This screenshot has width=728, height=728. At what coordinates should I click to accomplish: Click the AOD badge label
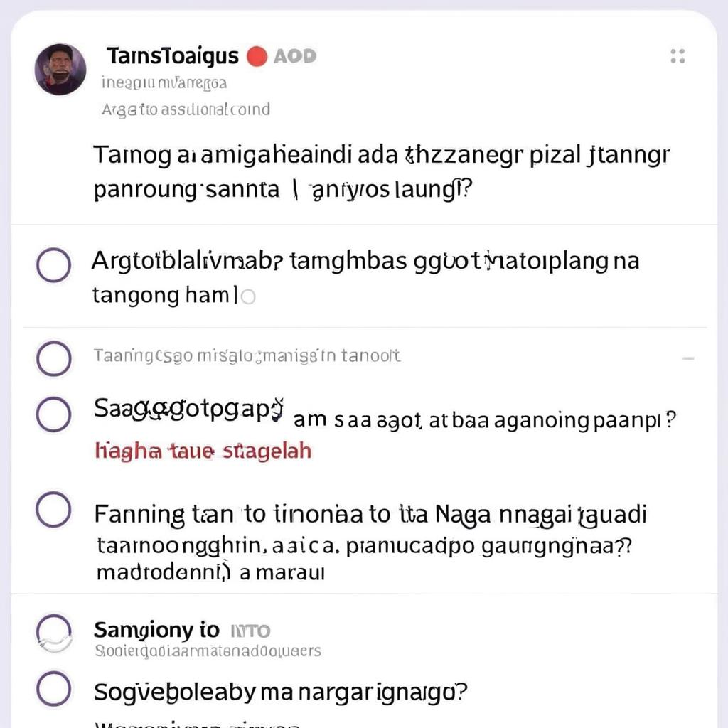click(x=295, y=57)
